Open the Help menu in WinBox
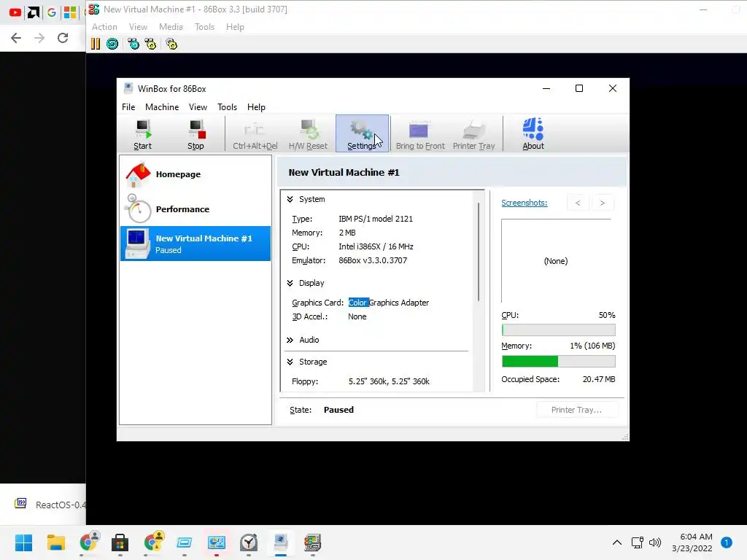This screenshot has width=747, height=560. click(x=256, y=107)
